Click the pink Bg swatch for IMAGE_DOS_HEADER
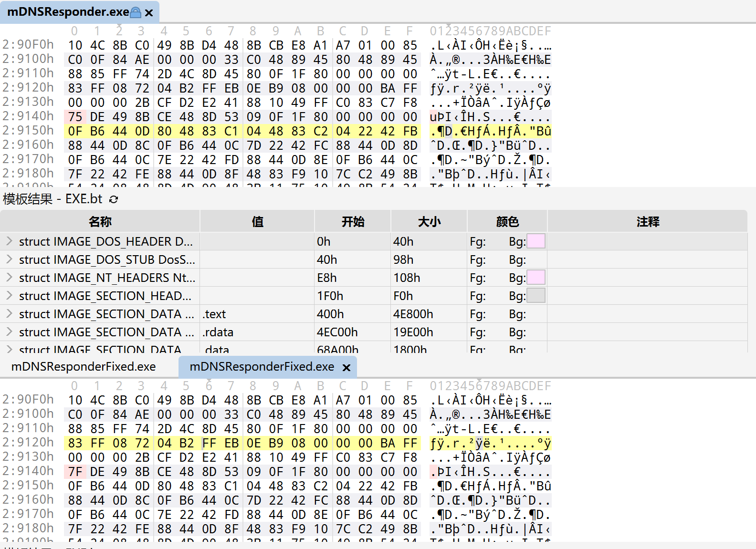This screenshot has height=549, width=756. [x=536, y=241]
